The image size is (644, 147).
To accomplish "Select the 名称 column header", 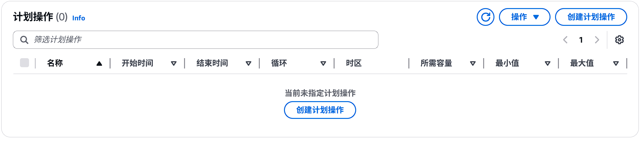I will pos(55,63).
